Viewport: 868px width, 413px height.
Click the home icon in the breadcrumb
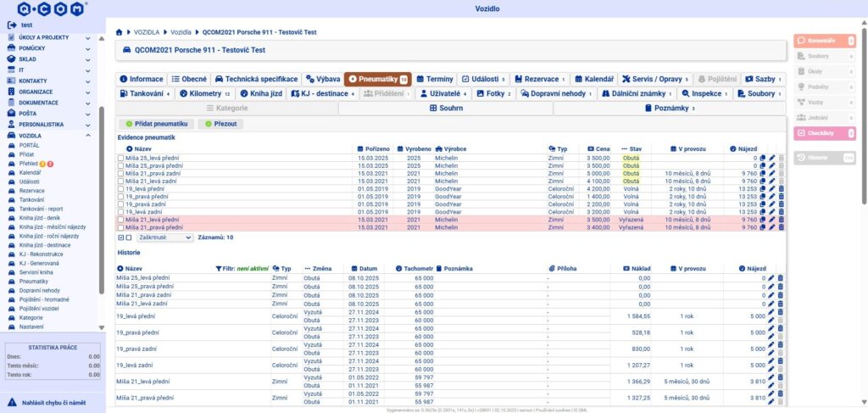[x=119, y=31]
